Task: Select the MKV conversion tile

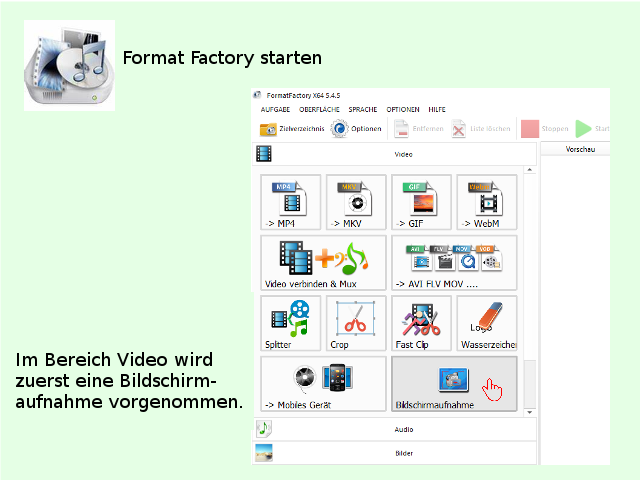Action: click(356, 202)
